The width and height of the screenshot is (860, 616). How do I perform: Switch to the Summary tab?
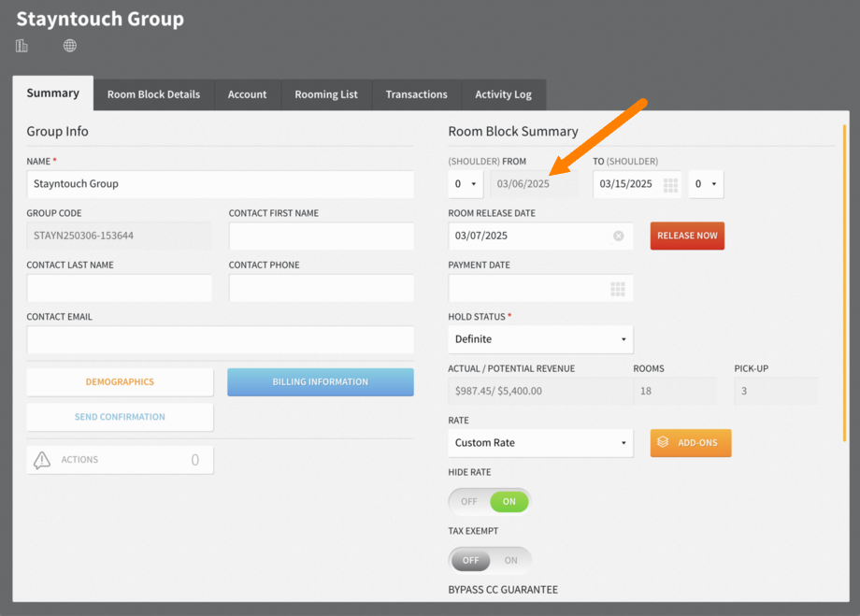pos(53,93)
